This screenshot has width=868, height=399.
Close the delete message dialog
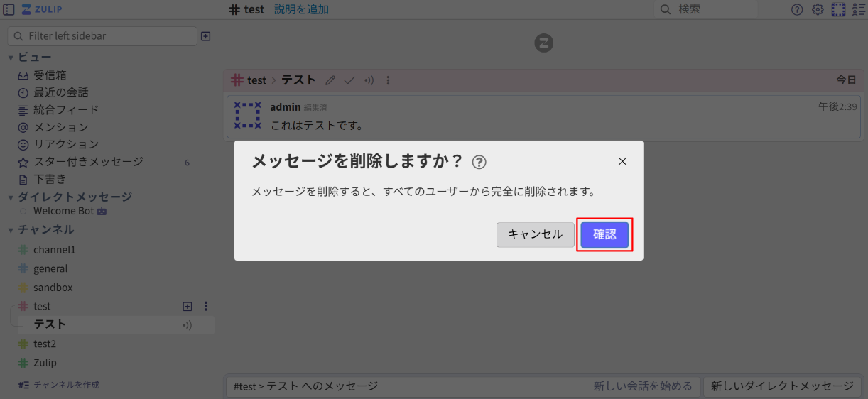pos(622,161)
